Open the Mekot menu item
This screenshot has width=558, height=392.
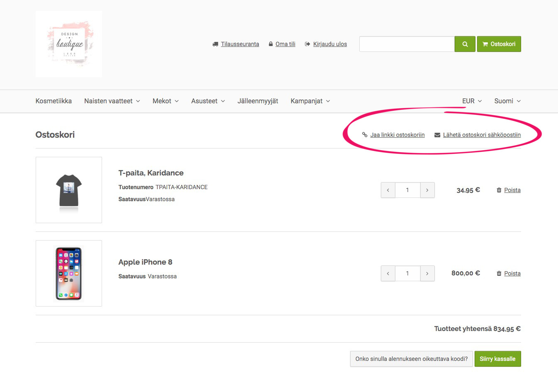(x=162, y=101)
